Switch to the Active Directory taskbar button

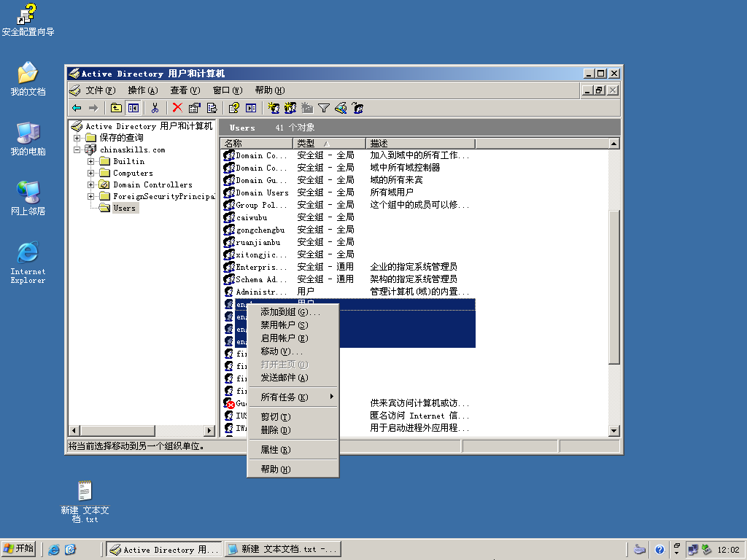[x=163, y=550]
